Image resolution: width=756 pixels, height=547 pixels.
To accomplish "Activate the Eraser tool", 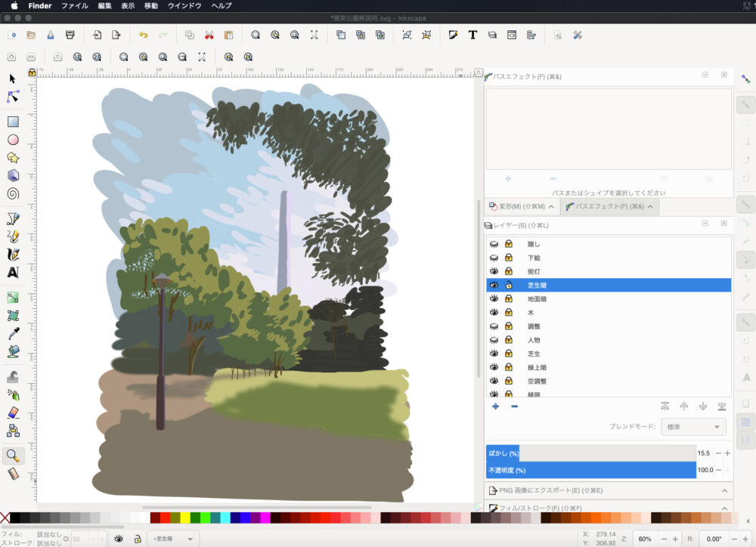I will 13,413.
